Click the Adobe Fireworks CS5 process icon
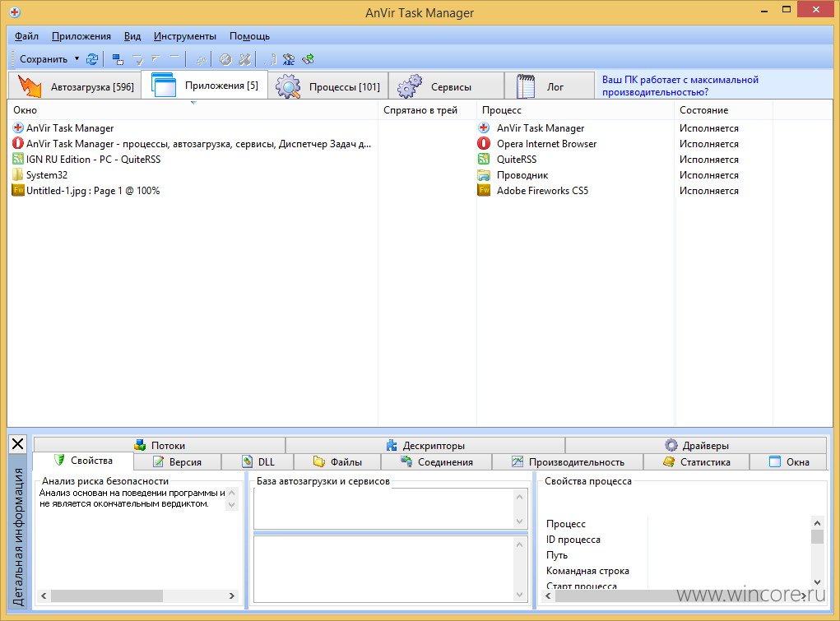The height and width of the screenshot is (621, 840). (x=484, y=190)
